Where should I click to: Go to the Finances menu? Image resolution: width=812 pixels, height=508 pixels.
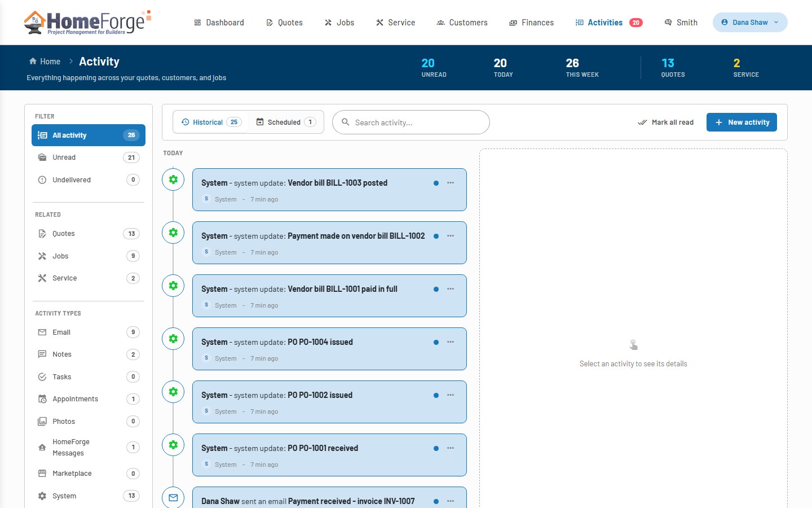click(x=531, y=23)
